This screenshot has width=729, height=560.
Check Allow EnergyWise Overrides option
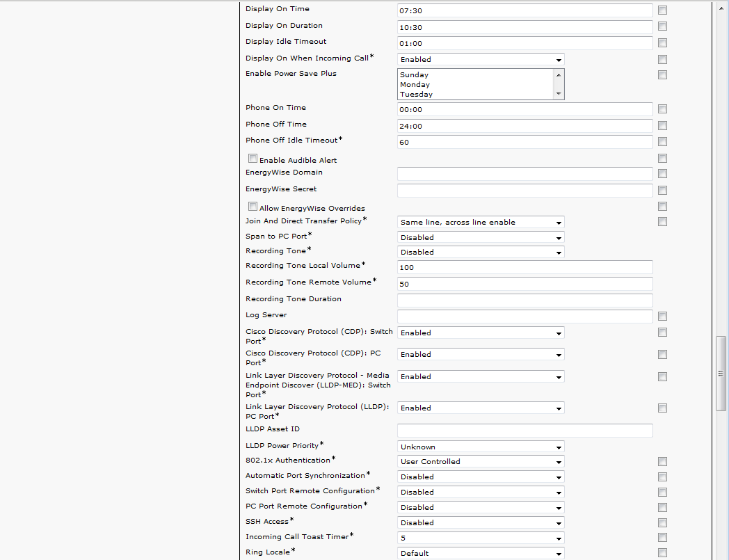pyautogui.click(x=253, y=207)
